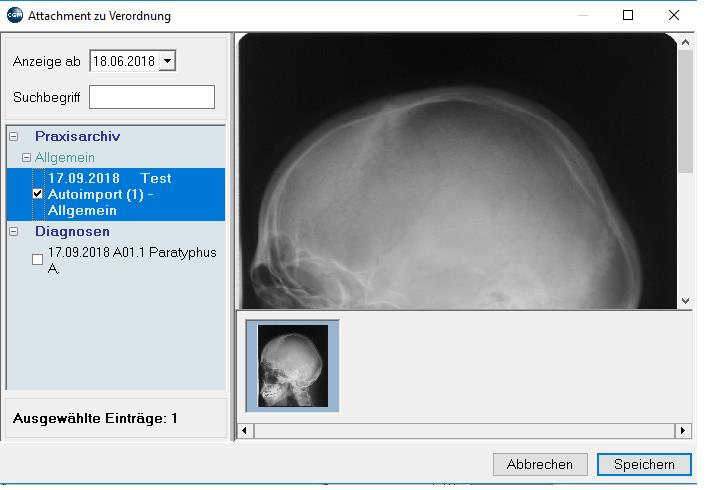Open the Anzeige ab date dropdown arrow
Screen dimensions: 706x490
(167, 61)
